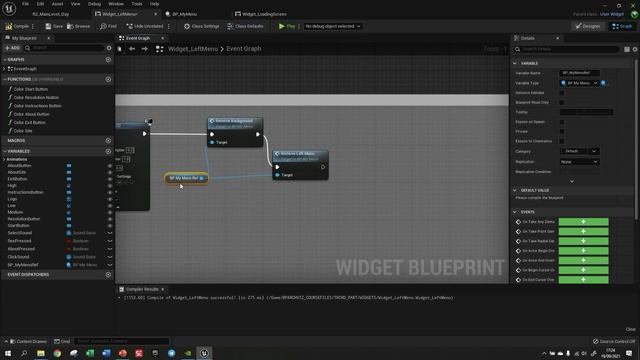Open Find in blueprint
Screen dimensions: 640x360
coord(108,26)
